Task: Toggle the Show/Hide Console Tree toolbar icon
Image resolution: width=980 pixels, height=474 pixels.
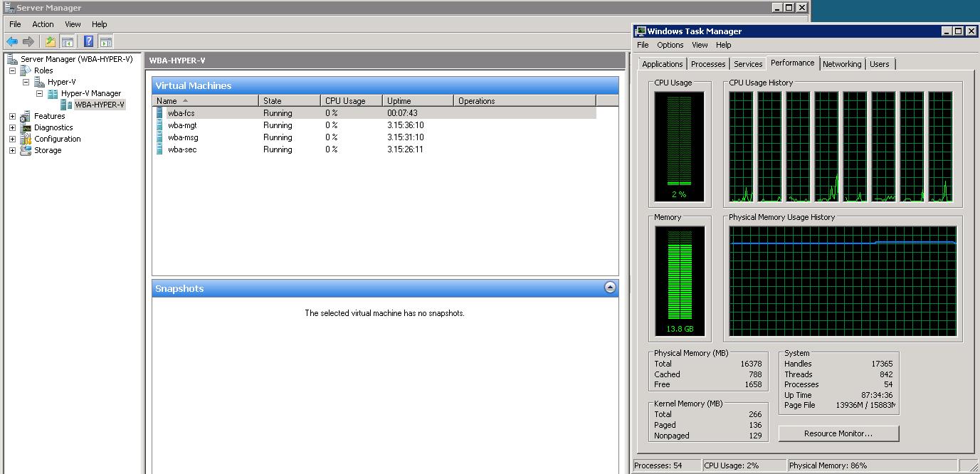Action: [x=67, y=41]
